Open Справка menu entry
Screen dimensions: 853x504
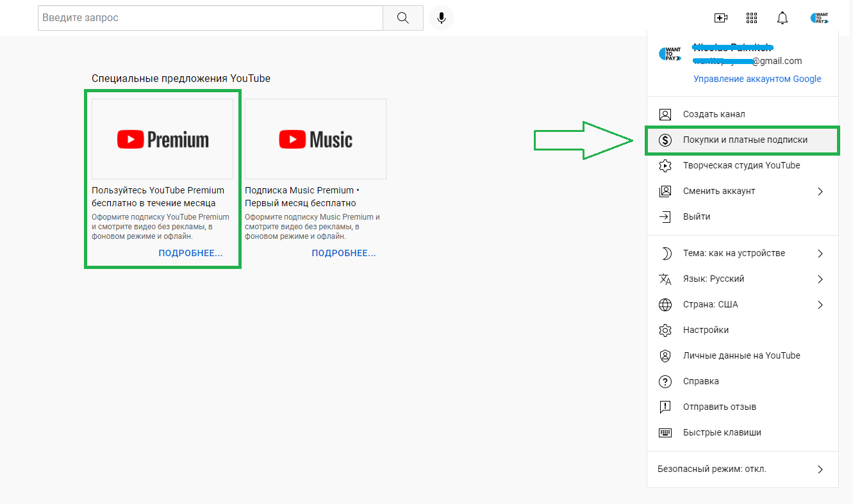743,381
